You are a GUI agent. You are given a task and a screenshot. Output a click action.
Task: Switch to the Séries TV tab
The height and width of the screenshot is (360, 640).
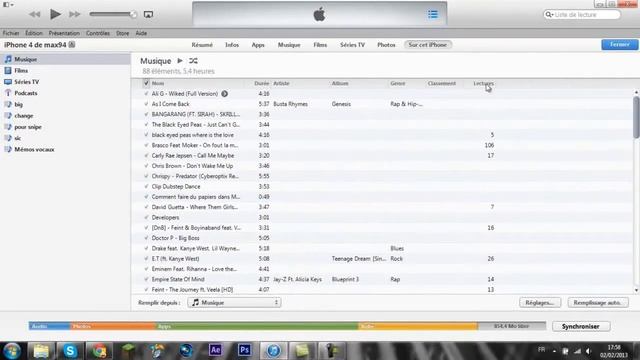352,45
